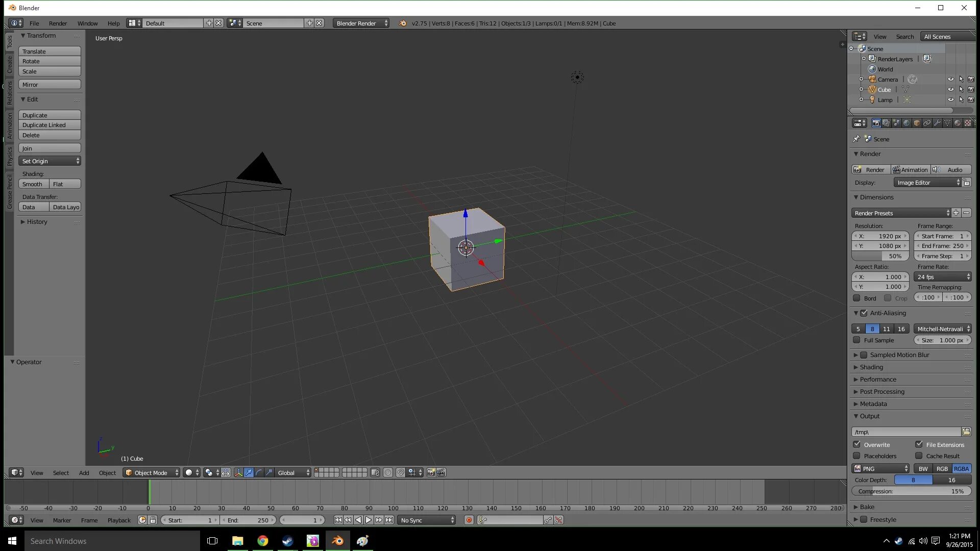
Task: Open Steam from the Windows taskbar
Action: [x=287, y=541]
